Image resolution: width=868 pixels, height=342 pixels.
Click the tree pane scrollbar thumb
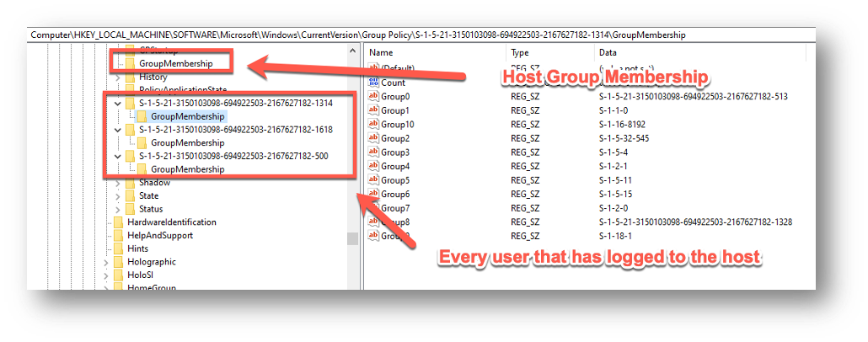[x=352, y=238]
